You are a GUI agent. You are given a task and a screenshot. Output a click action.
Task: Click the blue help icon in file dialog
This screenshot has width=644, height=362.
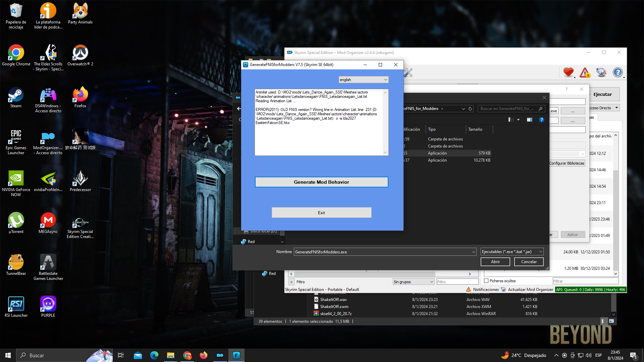(541, 120)
